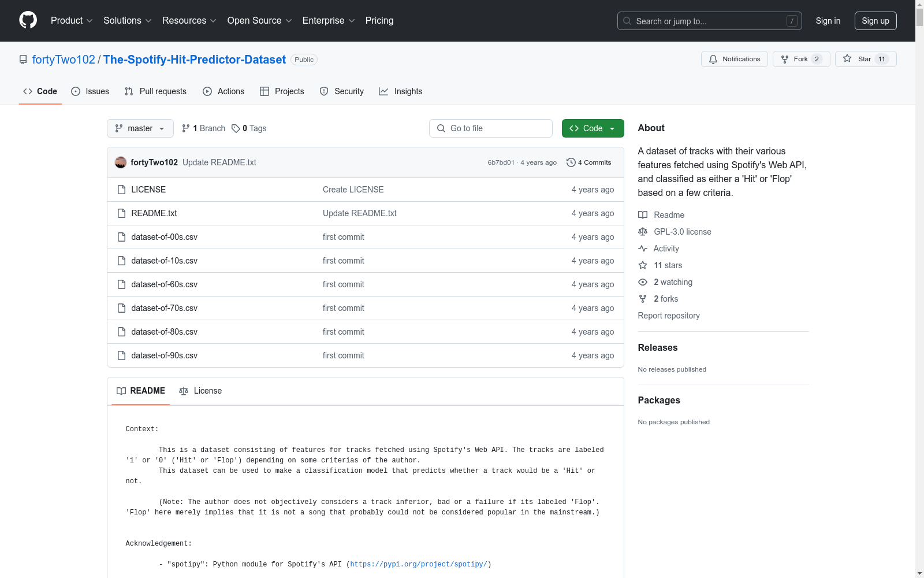Expand the Solutions menu
924x578 pixels.
[x=127, y=20]
